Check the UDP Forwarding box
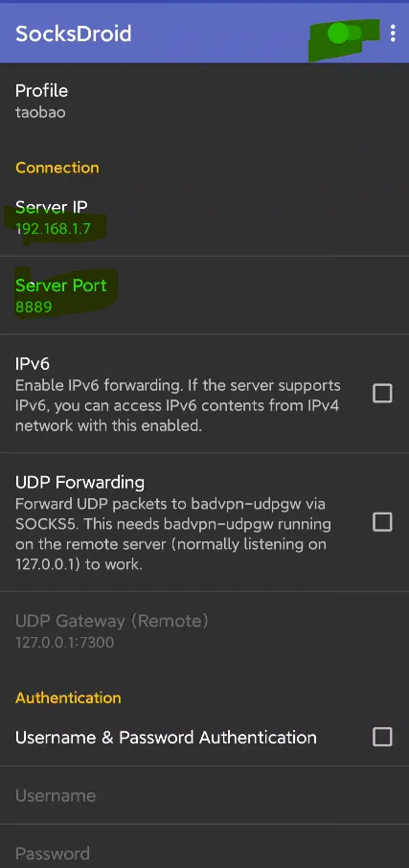Viewport: 409px width, 868px height. point(382,522)
